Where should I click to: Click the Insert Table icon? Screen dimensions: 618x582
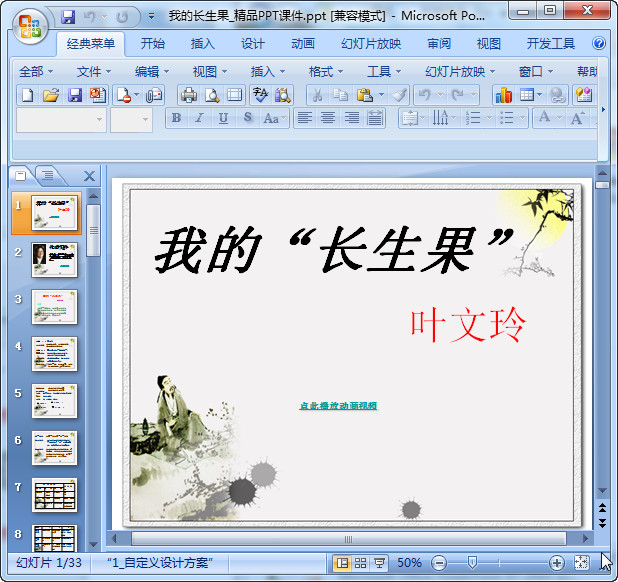[527, 95]
